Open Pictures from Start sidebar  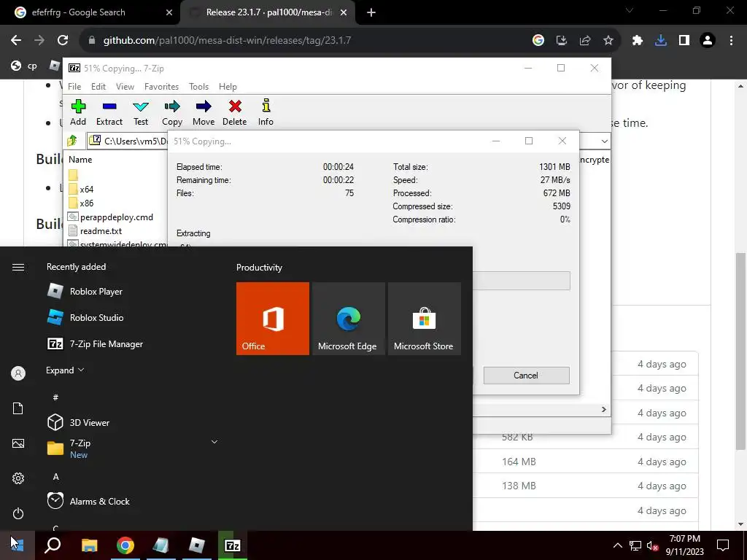18,443
